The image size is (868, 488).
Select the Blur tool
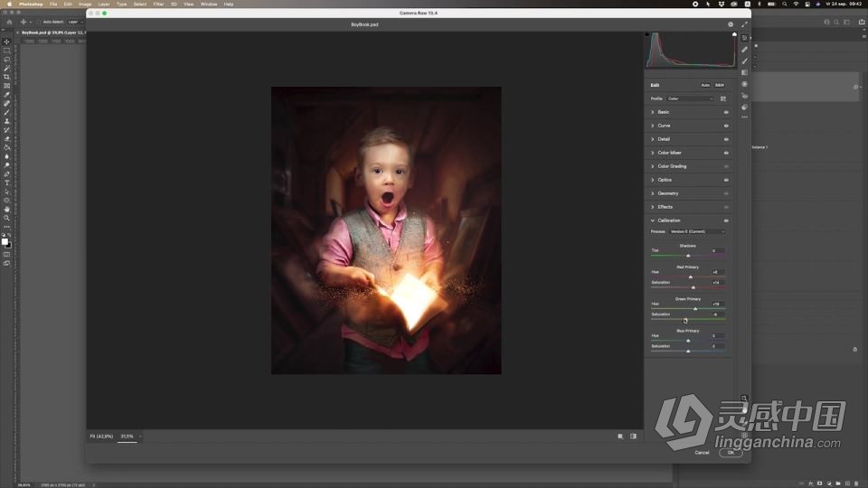click(6, 156)
